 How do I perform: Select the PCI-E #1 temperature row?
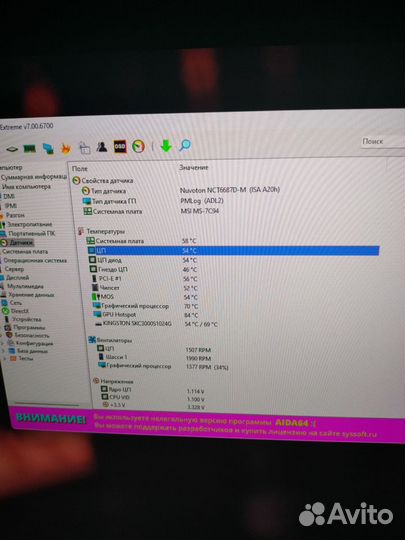[107, 279]
